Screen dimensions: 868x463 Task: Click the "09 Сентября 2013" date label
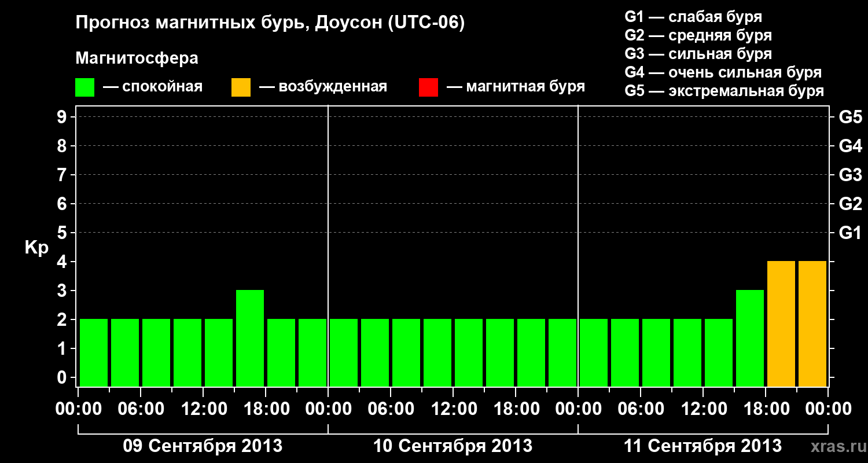[x=203, y=446]
